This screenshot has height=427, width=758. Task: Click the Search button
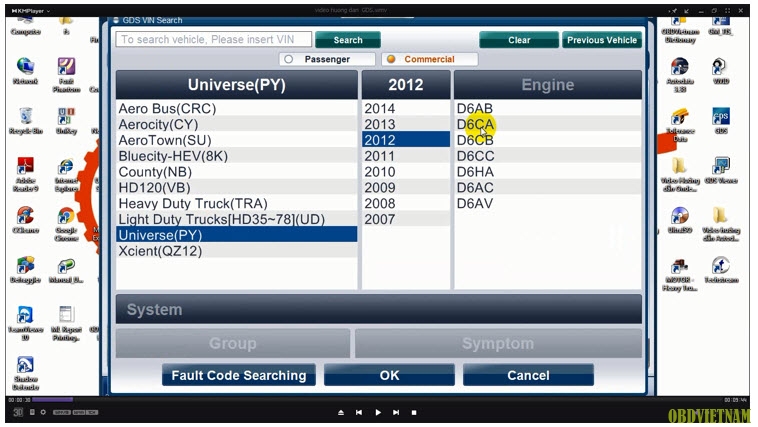348,40
